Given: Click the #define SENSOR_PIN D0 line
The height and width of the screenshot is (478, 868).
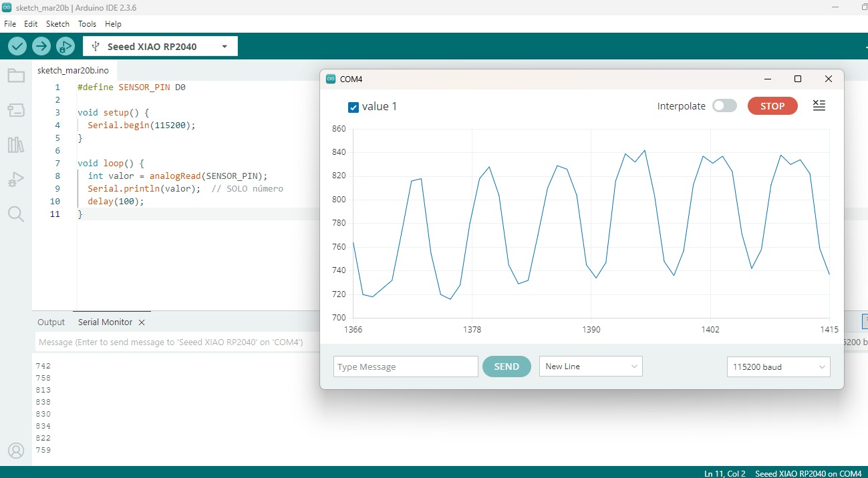Looking at the screenshot, I should 131,87.
